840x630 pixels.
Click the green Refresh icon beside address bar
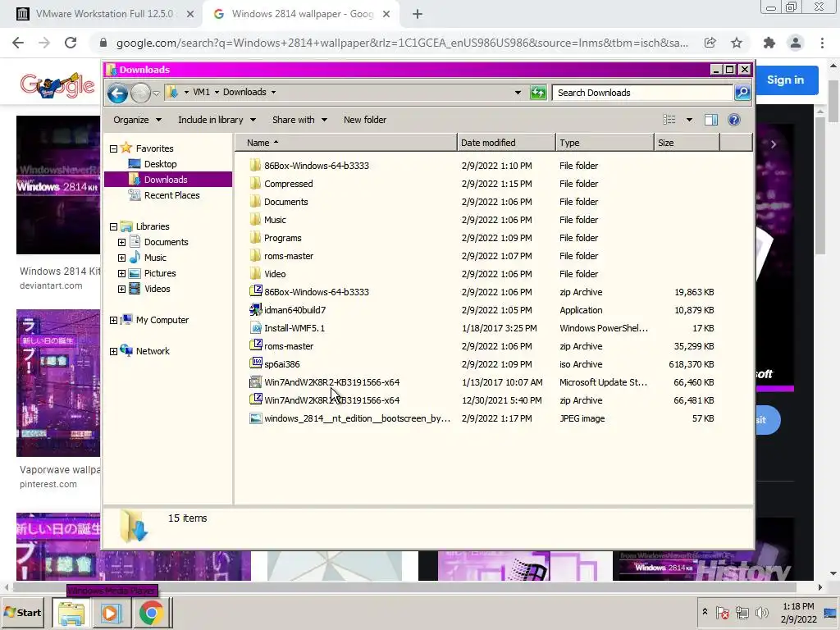point(538,93)
